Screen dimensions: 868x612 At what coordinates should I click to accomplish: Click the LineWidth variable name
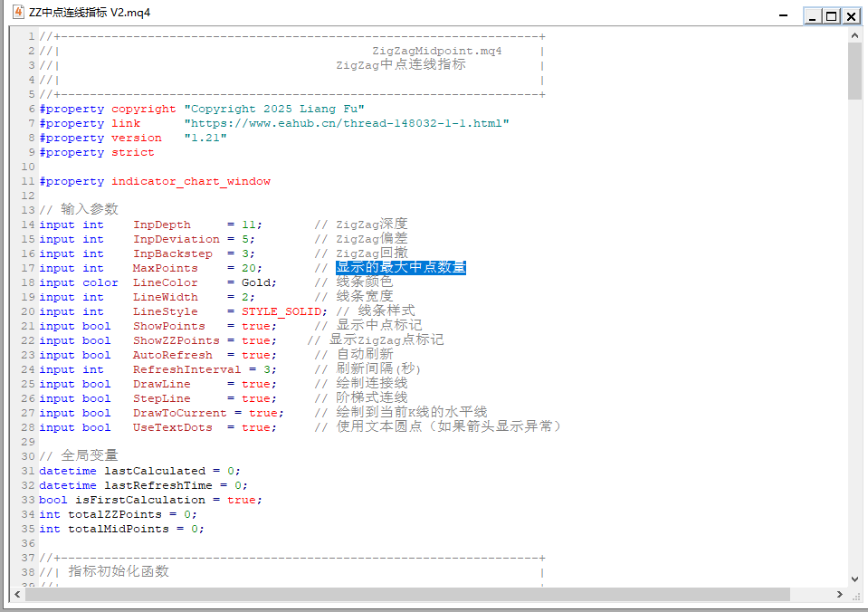[165, 297]
